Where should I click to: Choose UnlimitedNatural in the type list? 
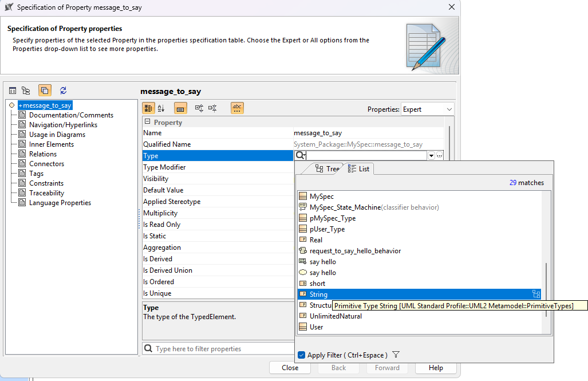[x=419, y=316]
